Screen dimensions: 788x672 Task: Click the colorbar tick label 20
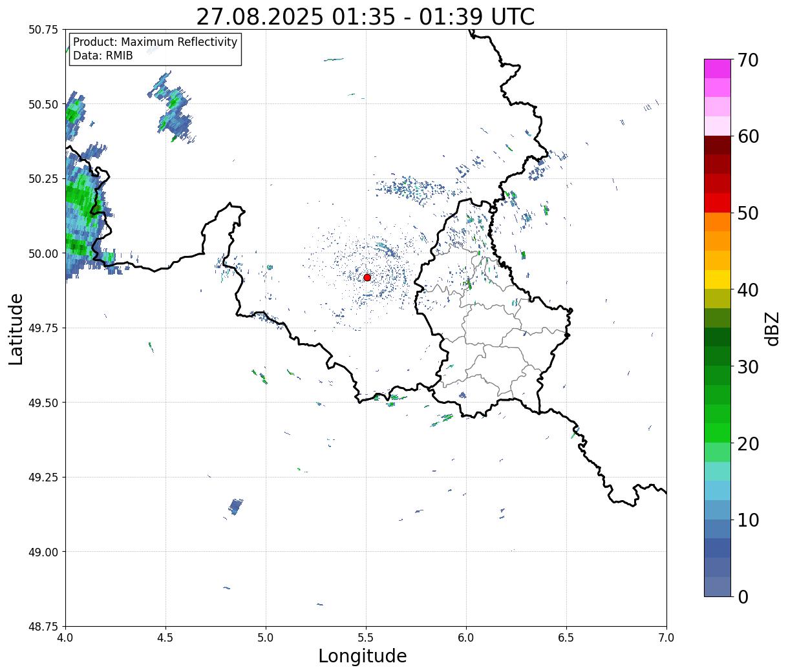click(748, 444)
